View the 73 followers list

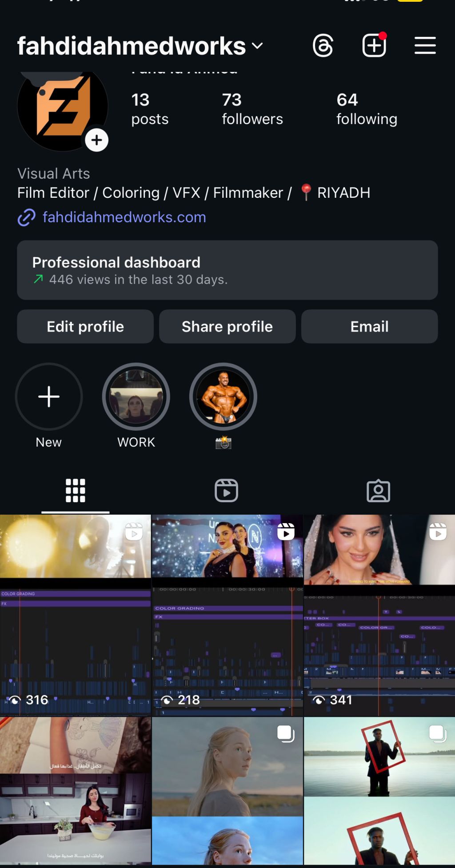pyautogui.click(x=252, y=109)
